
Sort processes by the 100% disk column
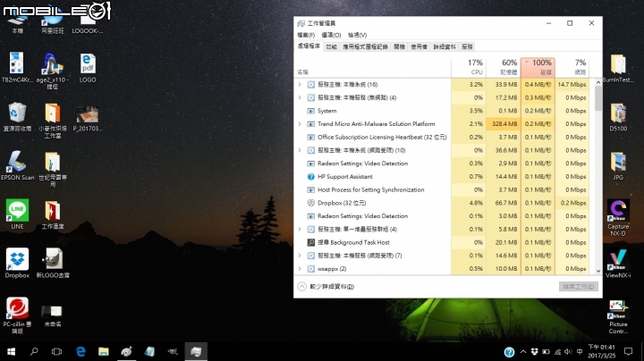538,67
